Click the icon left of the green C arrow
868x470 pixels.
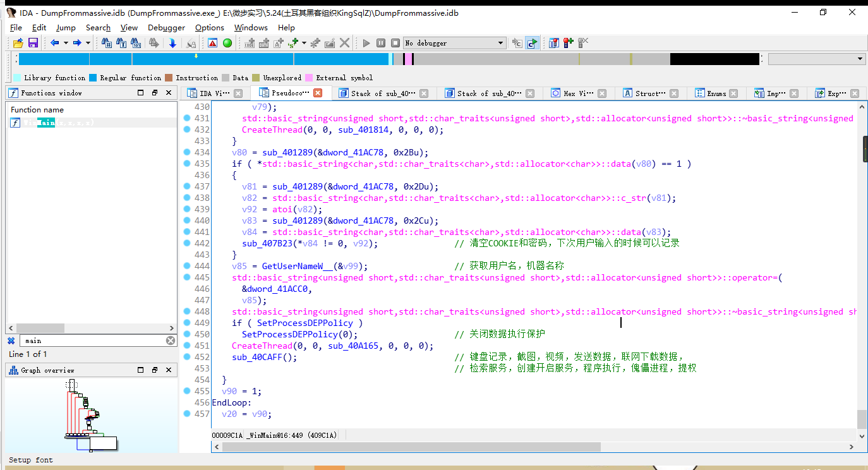(517, 43)
